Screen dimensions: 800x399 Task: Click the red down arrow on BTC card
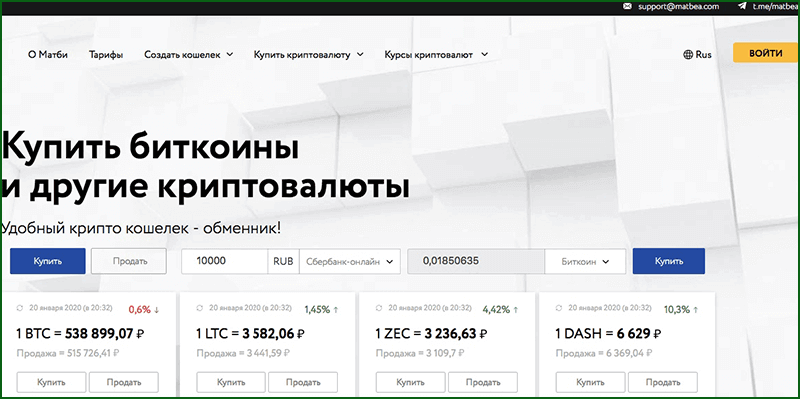[x=157, y=309]
